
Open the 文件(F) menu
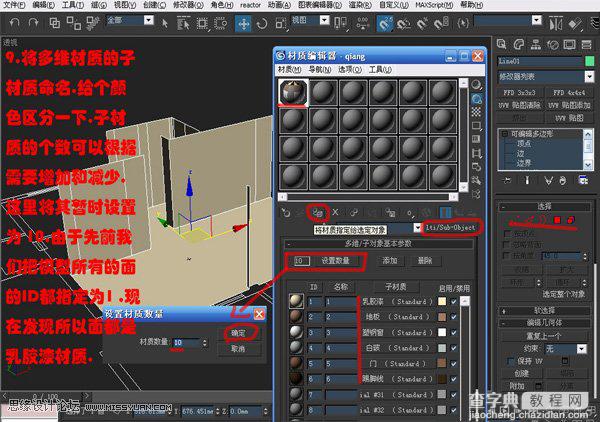14,5
